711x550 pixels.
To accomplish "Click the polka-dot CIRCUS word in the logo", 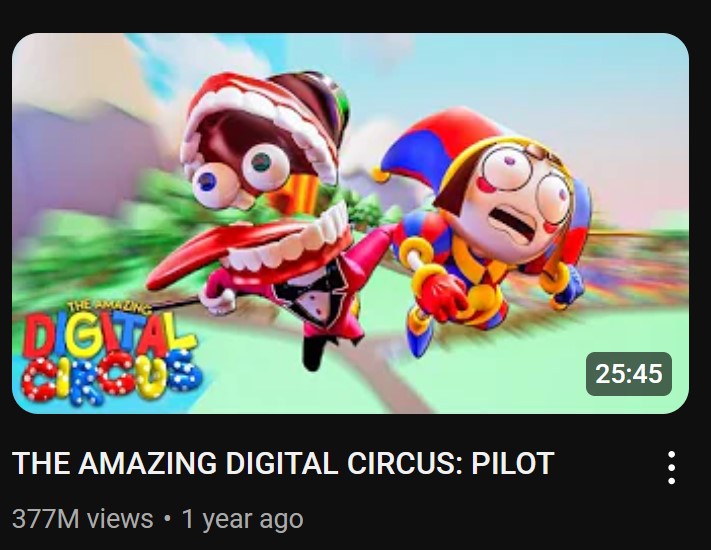I will click(x=111, y=377).
